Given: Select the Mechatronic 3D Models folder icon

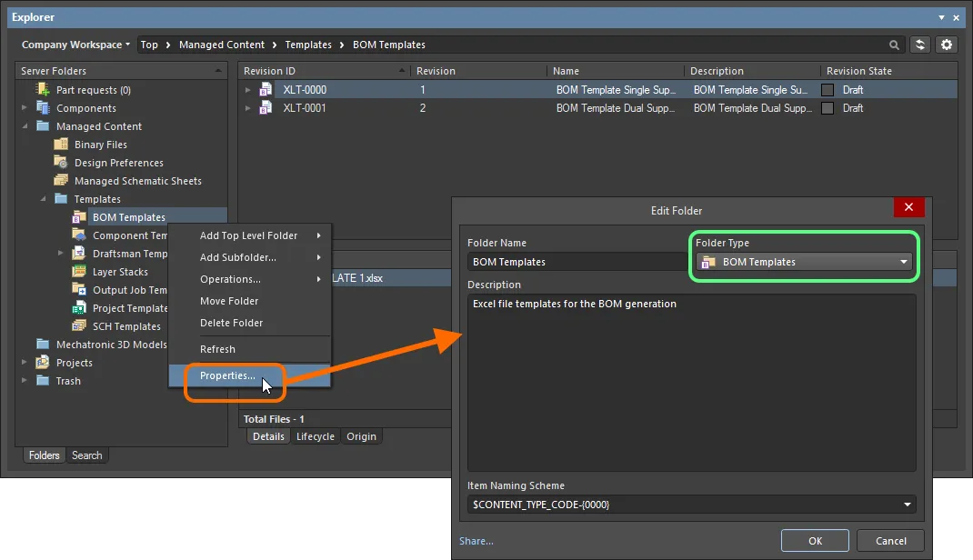Looking at the screenshot, I should coord(43,345).
